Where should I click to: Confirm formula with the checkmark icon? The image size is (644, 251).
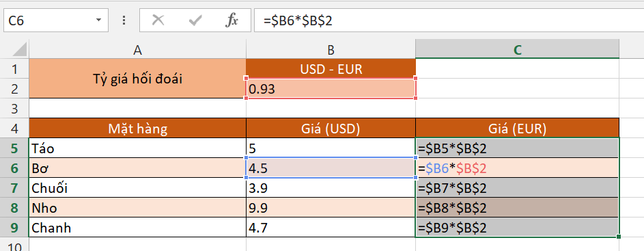point(195,20)
